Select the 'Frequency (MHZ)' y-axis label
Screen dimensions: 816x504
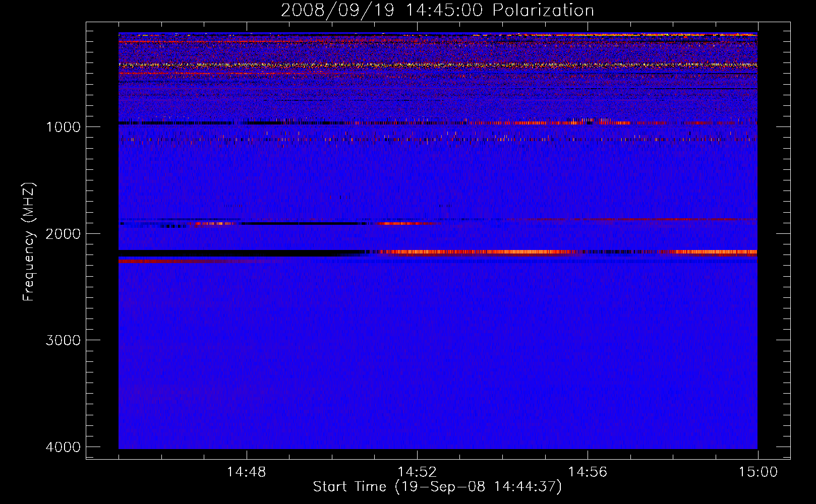(x=29, y=242)
